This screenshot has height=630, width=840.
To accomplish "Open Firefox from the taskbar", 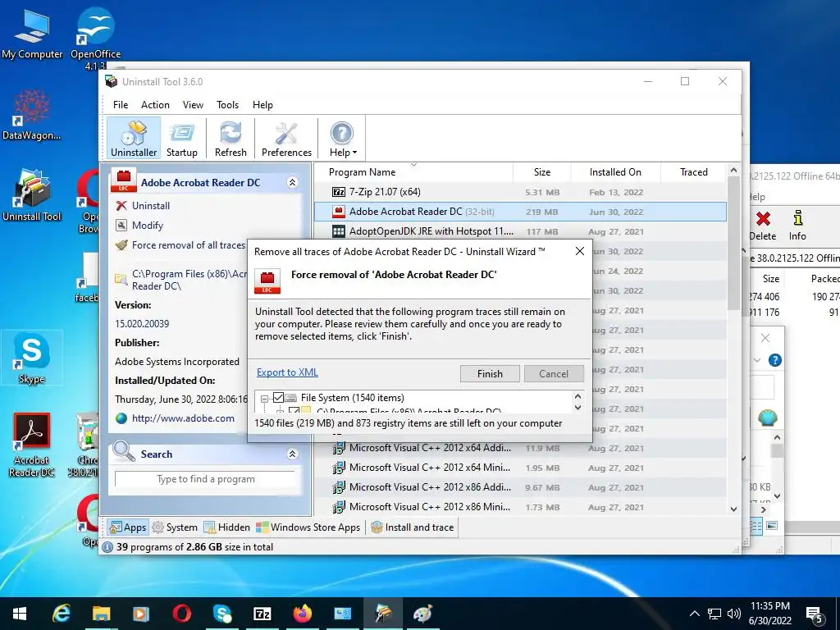I will tap(302, 614).
